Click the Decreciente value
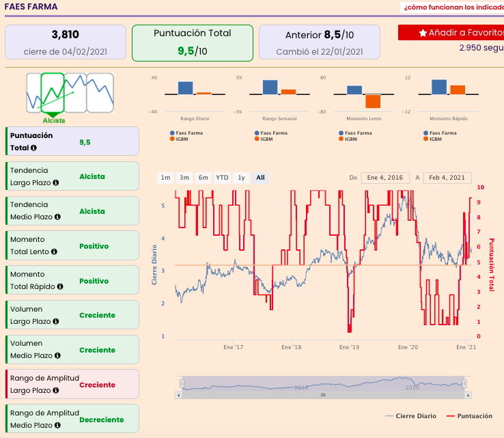This screenshot has width=504, height=438. [102, 420]
